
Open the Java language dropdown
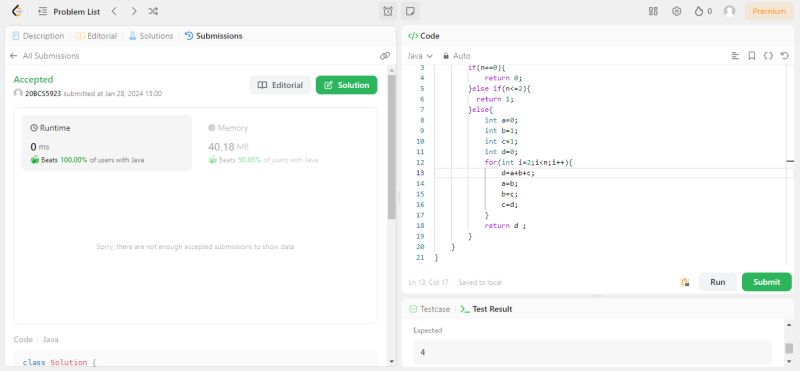pos(420,56)
